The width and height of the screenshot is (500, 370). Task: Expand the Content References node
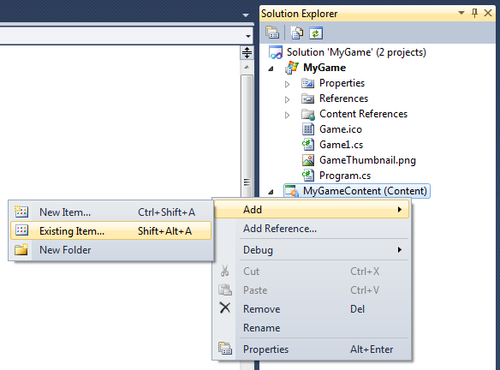pyautogui.click(x=287, y=115)
